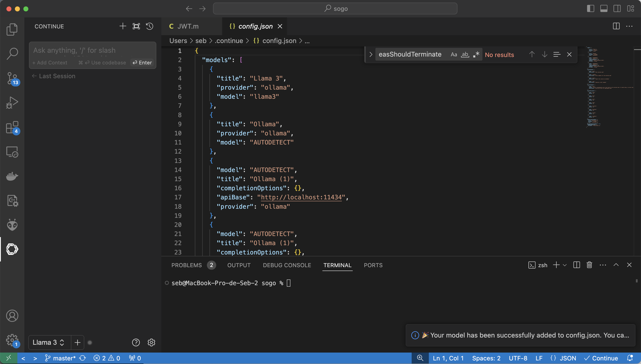
Task: Toggle regular expression search
Action: [x=476, y=54]
